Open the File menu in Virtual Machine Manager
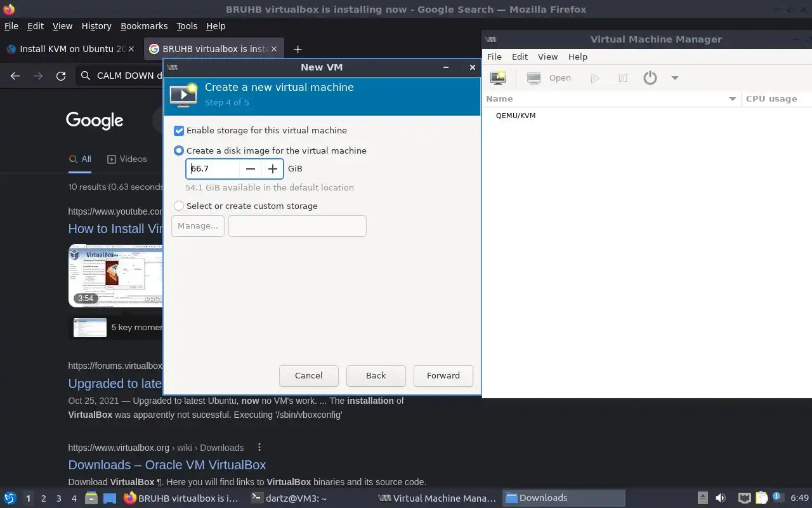The height and width of the screenshot is (508, 812). [x=494, y=57]
